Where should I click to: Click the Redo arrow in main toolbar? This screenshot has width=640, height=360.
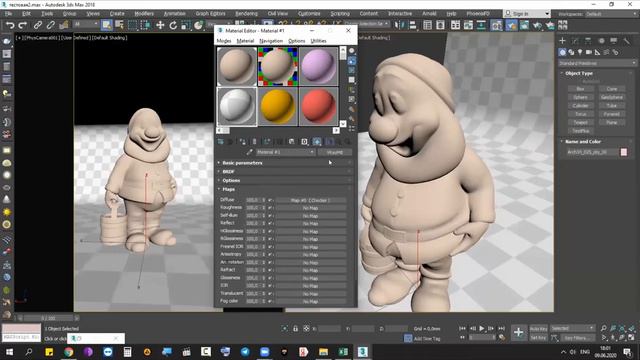pos(23,25)
